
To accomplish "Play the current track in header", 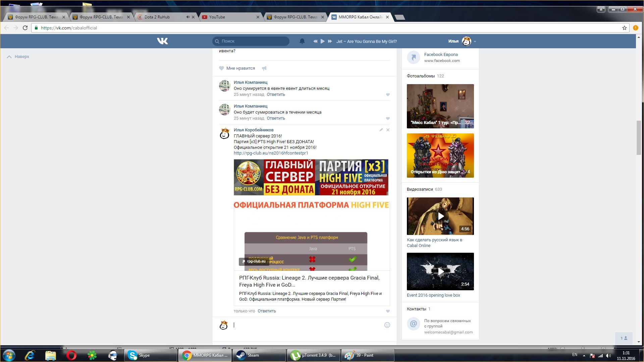I will (322, 41).
